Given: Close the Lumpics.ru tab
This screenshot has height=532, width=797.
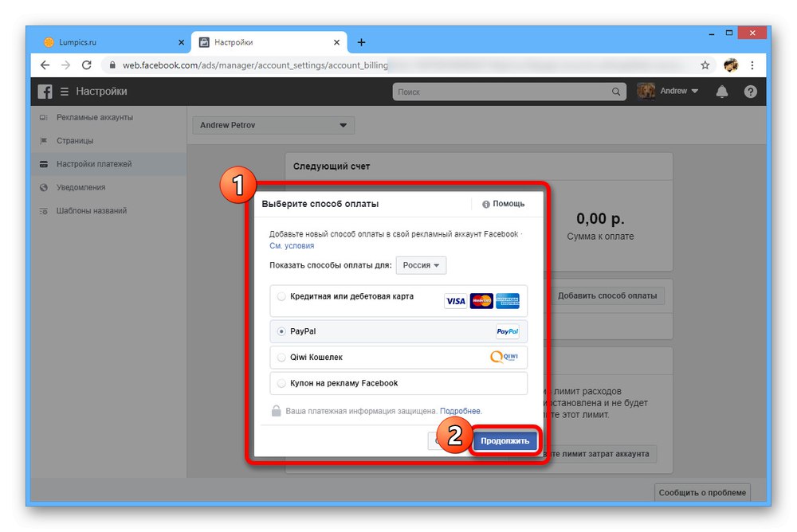Looking at the screenshot, I should tap(181, 43).
